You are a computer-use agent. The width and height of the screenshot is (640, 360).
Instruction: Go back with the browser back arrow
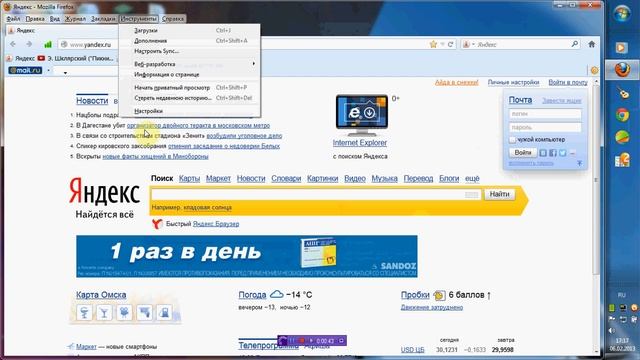(x=13, y=44)
